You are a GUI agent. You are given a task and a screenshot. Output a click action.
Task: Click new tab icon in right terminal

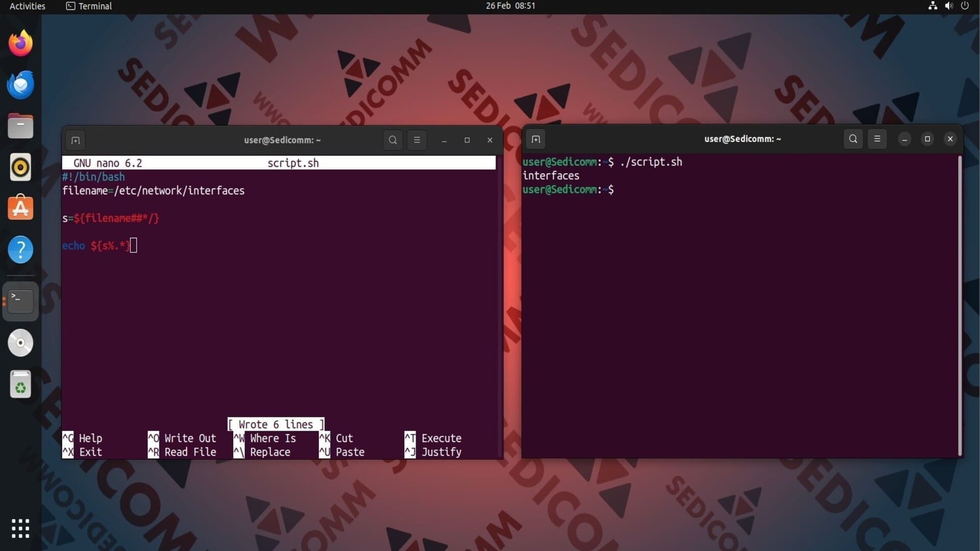click(535, 139)
